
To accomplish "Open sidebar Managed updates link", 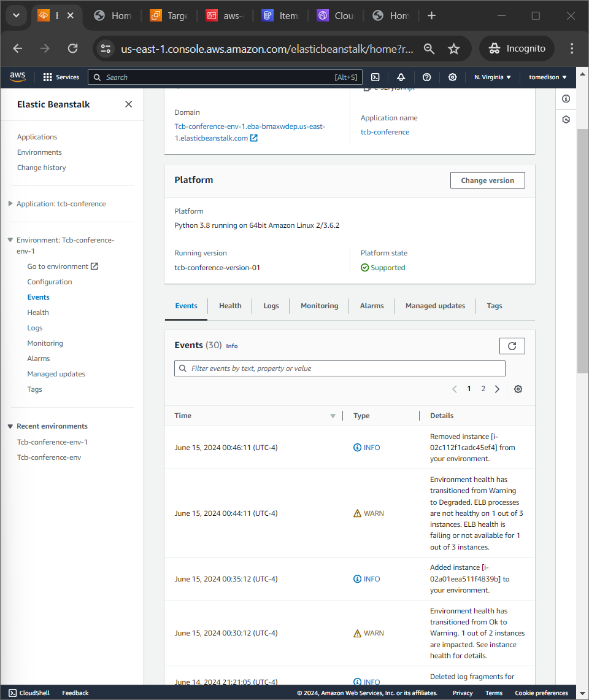I will point(56,374).
